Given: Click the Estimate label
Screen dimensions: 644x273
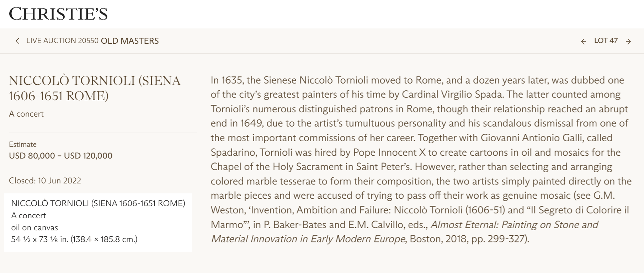Looking at the screenshot, I should 23,144.
